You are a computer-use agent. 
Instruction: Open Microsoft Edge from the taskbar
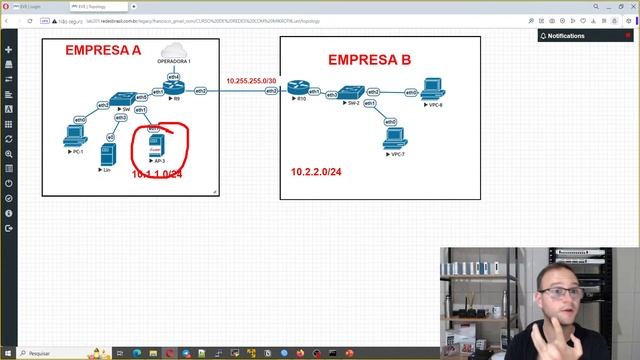coord(137,353)
